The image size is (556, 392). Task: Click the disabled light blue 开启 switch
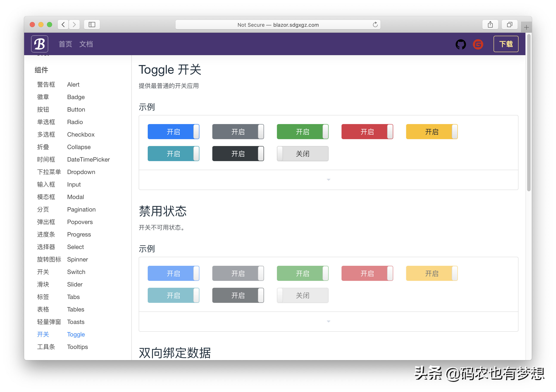click(x=173, y=273)
